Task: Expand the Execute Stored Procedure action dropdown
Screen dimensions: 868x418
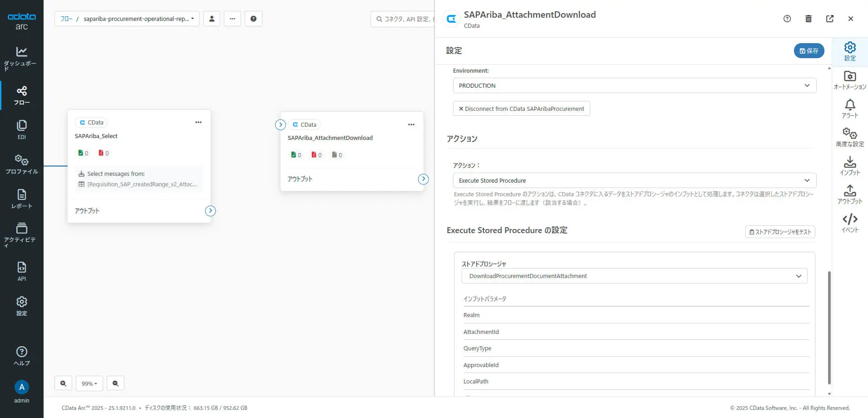Action: coord(634,180)
